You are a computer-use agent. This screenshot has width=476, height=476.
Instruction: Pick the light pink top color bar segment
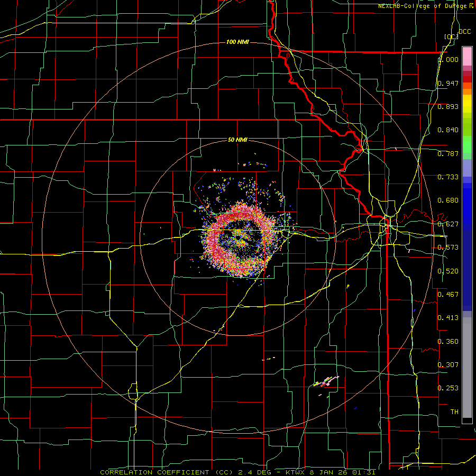tap(467, 57)
